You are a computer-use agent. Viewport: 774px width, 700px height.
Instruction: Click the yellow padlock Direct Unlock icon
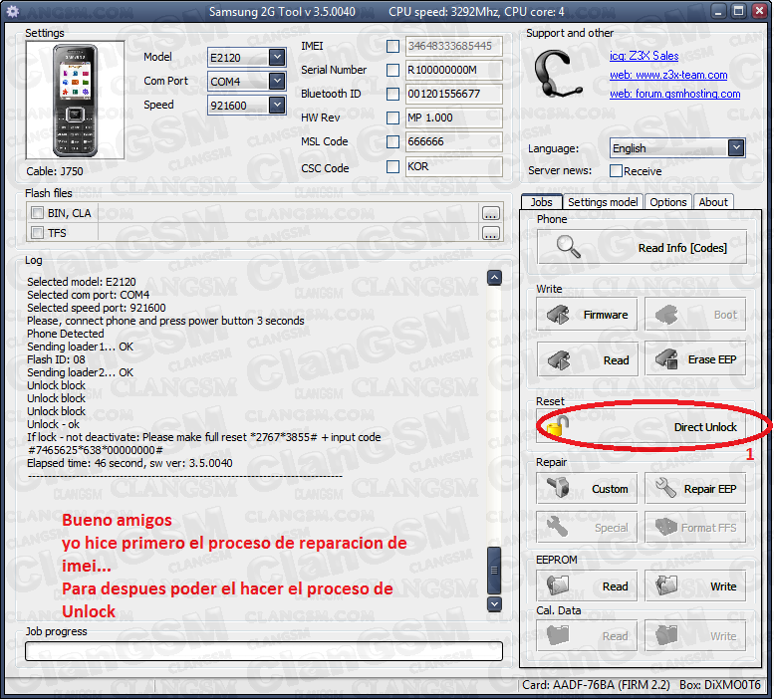click(557, 425)
